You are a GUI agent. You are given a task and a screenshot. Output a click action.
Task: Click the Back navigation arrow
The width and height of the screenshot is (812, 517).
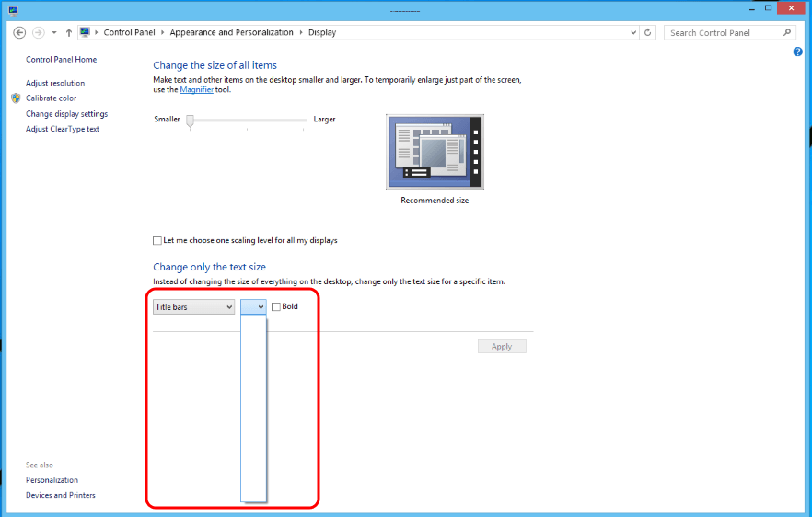click(19, 32)
